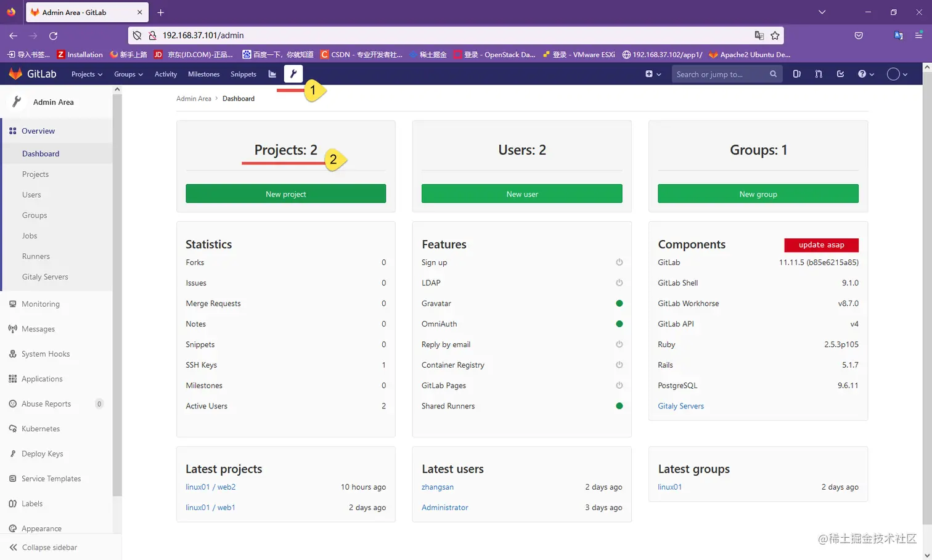Select Overview in the admin sidebar
932x560 pixels.
57,131
